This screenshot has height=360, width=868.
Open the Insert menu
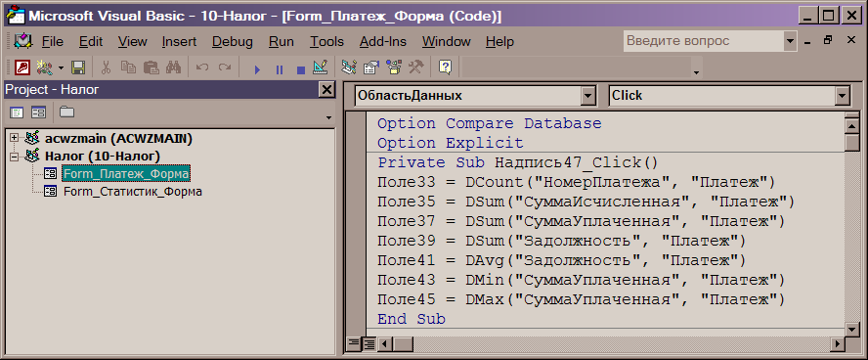click(179, 41)
